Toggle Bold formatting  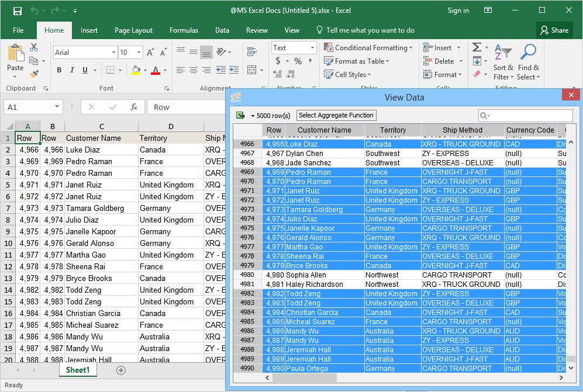point(59,70)
